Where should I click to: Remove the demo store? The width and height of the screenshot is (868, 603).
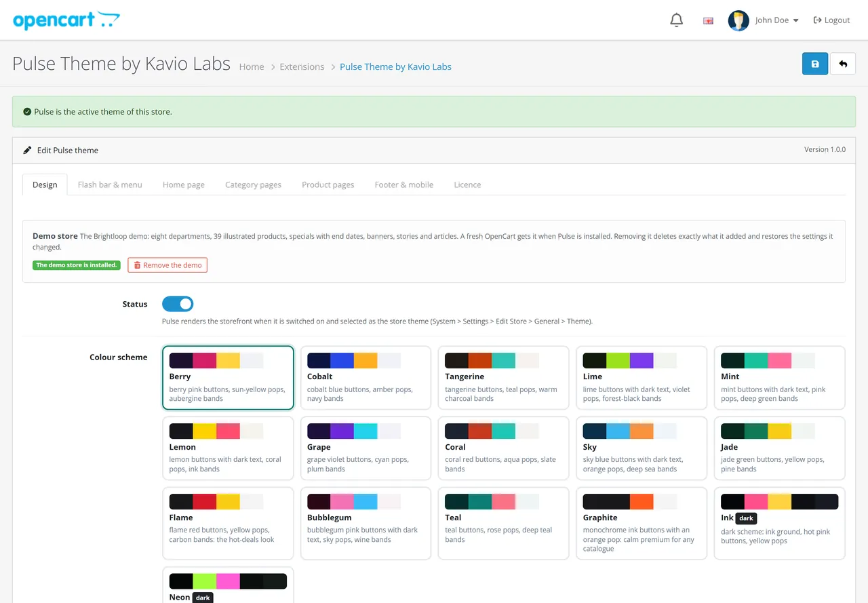pyautogui.click(x=167, y=265)
